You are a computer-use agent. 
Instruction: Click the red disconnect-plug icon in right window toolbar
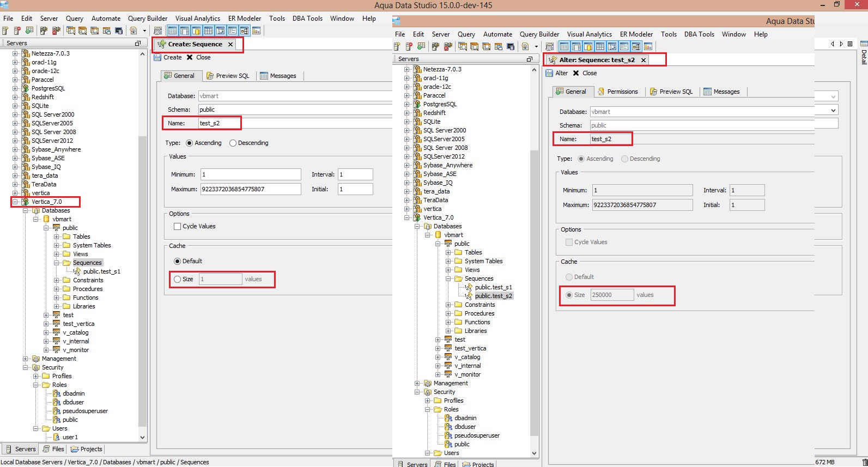coord(448,47)
